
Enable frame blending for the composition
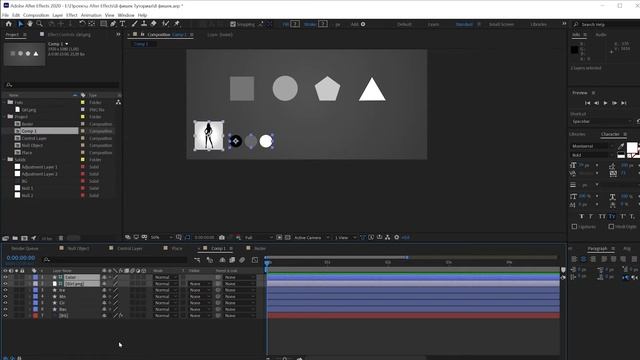click(232, 260)
